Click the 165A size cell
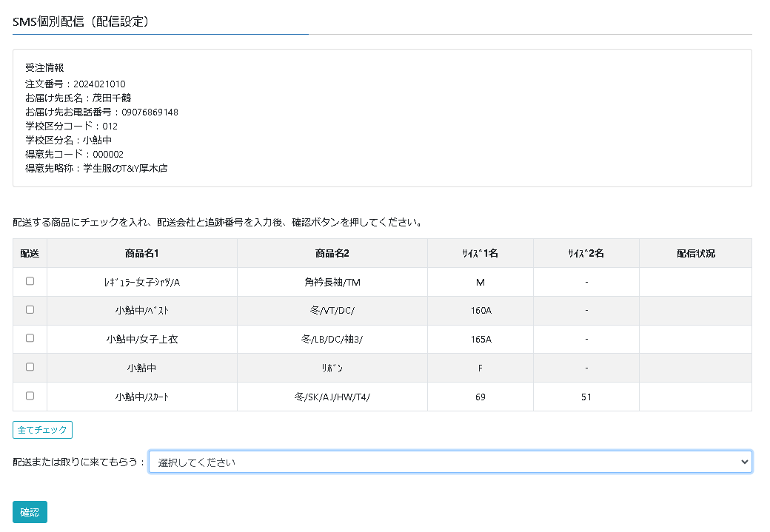770x532 pixels. point(481,340)
